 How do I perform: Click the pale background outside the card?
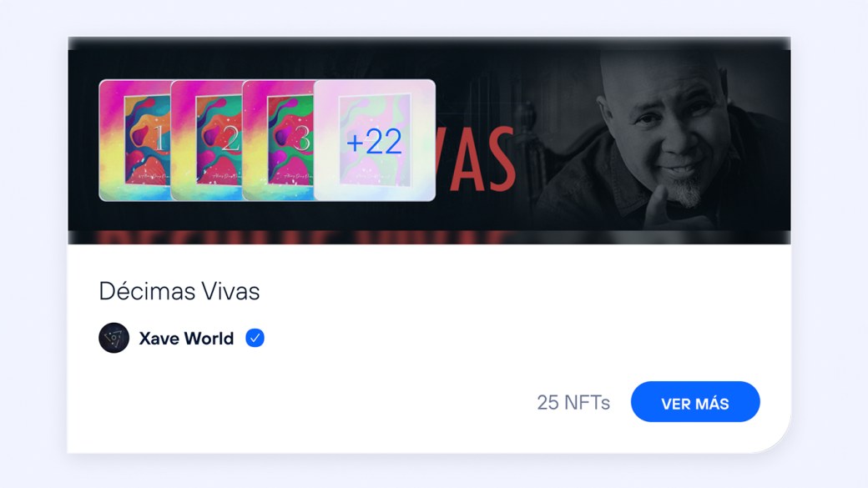[33, 244]
